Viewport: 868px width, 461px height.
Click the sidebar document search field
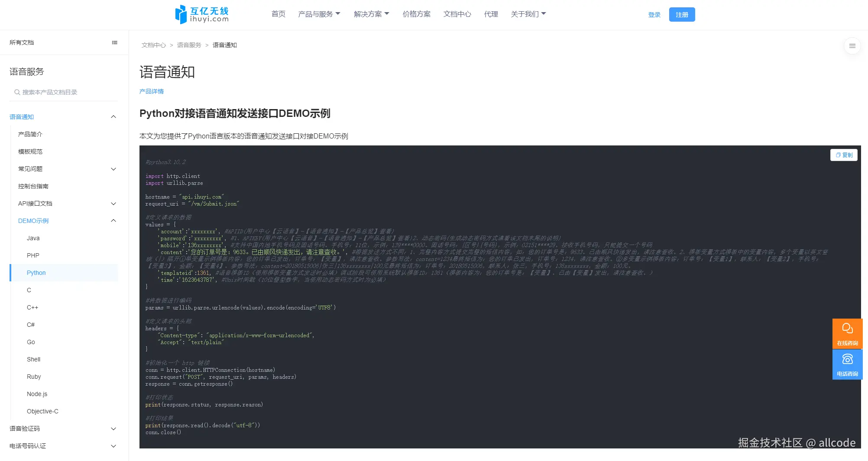click(x=61, y=92)
